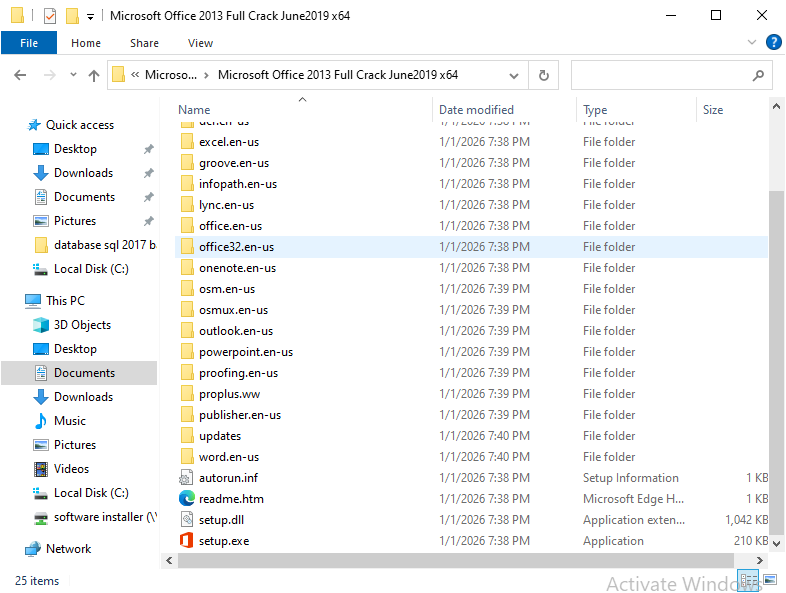Viewport: 786px width, 593px height.
Task: Click the Forward navigation arrow
Action: 50,75
